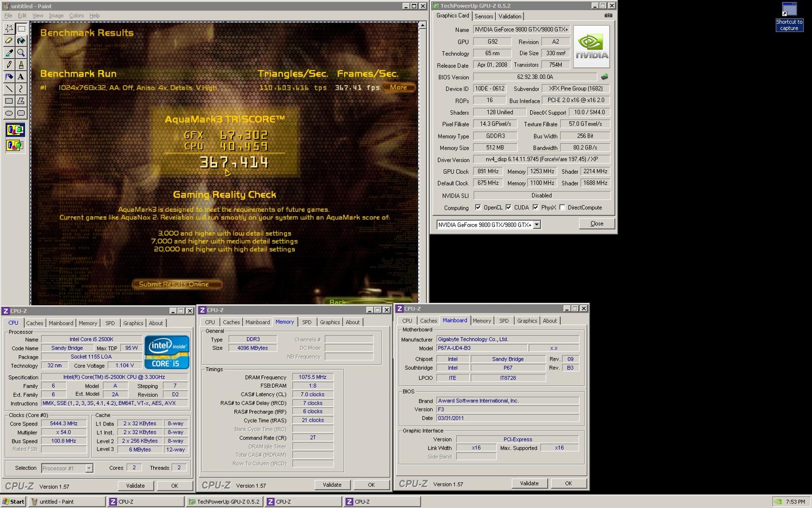Select the Ellipse shape tool
Screen dimensions: 812x508
pos(9,113)
